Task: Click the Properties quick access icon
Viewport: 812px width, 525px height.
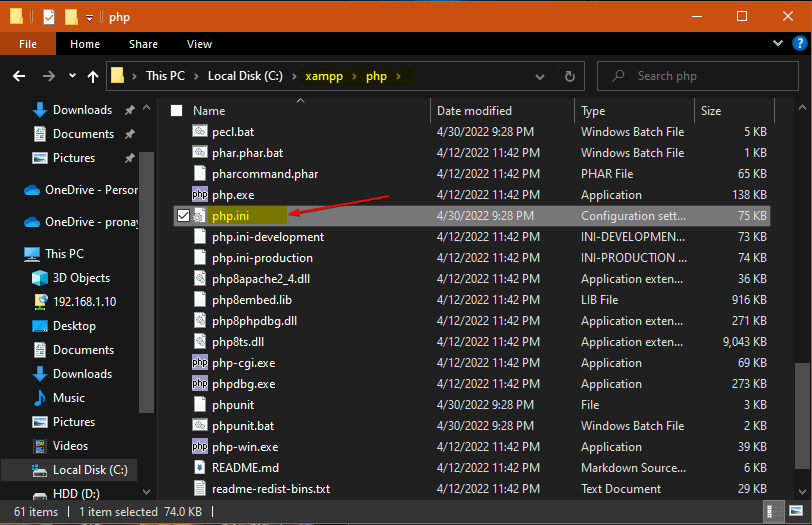Action: pyautogui.click(x=49, y=17)
